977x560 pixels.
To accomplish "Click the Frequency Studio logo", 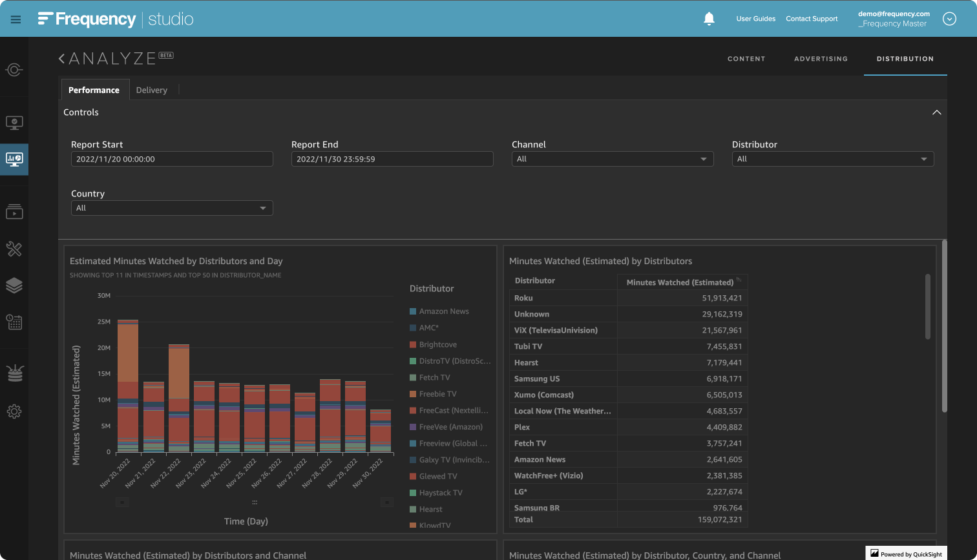I will [x=116, y=19].
